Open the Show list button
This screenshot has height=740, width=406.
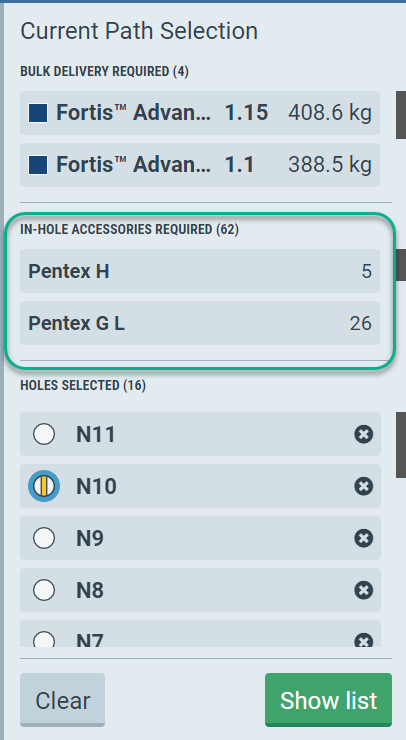point(329,700)
